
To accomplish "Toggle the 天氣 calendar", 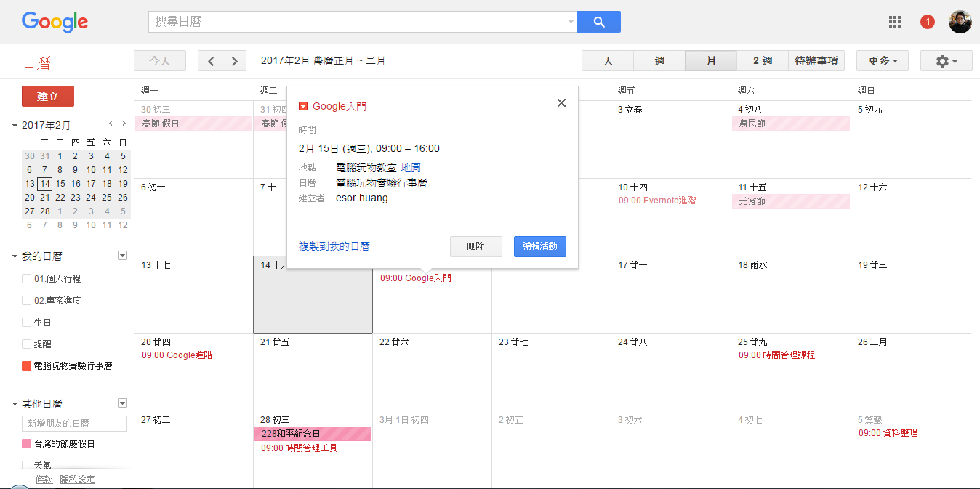I will 27,465.
